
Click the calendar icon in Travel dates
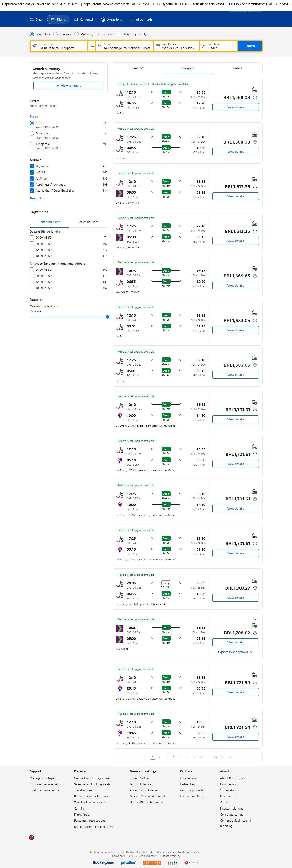pyautogui.click(x=158, y=46)
